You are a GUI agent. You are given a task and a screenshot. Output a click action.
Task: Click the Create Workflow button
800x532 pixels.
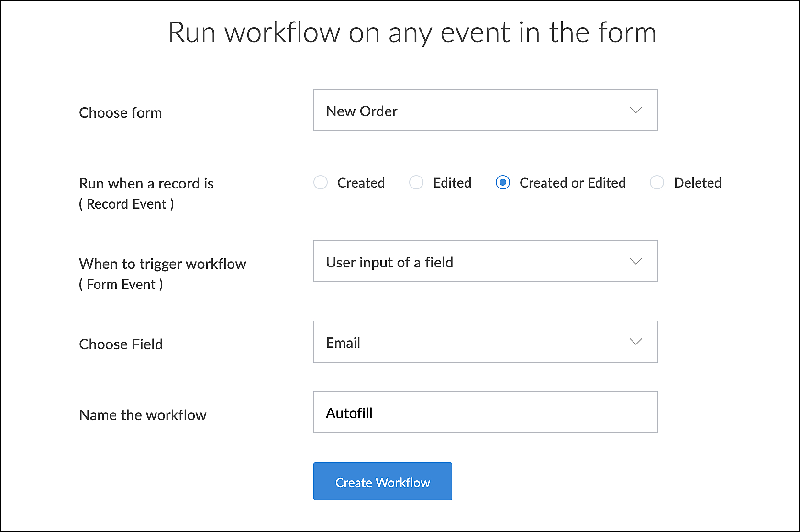pos(382,482)
